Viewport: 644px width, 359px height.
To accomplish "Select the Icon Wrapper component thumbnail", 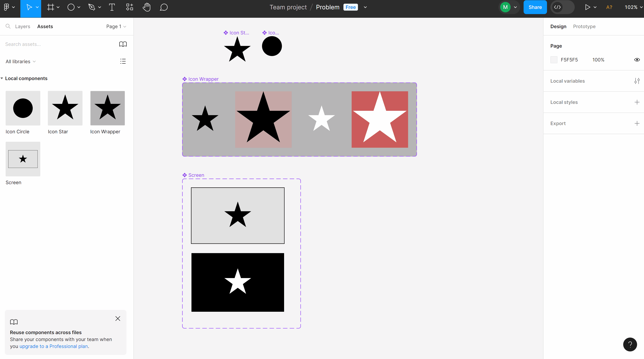I will (x=107, y=108).
